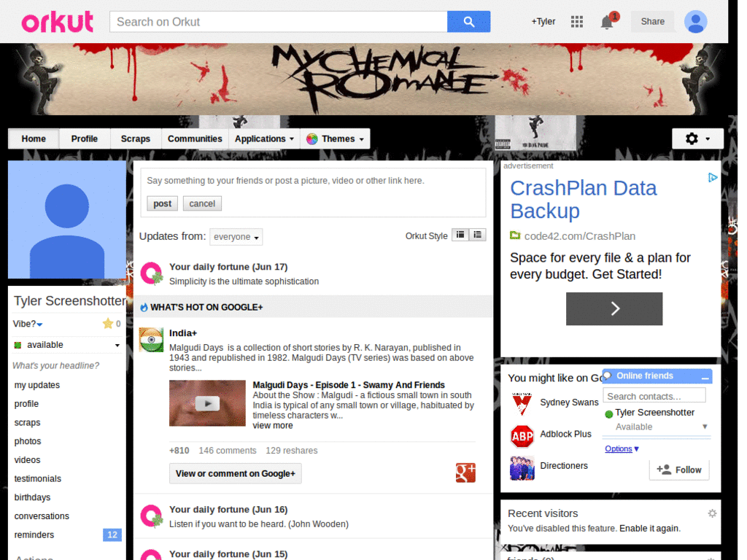Open the account avatar in top bar
The width and height of the screenshot is (747, 560).
(695, 21)
